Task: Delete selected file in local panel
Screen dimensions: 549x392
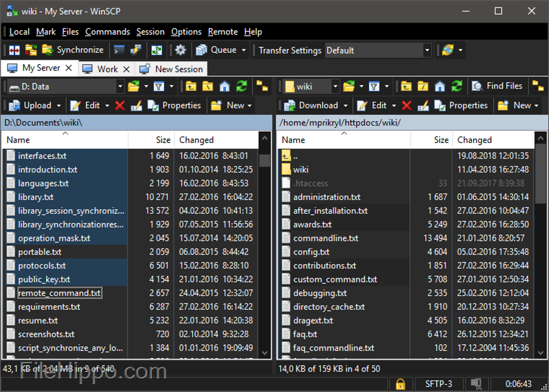Action: 119,105
